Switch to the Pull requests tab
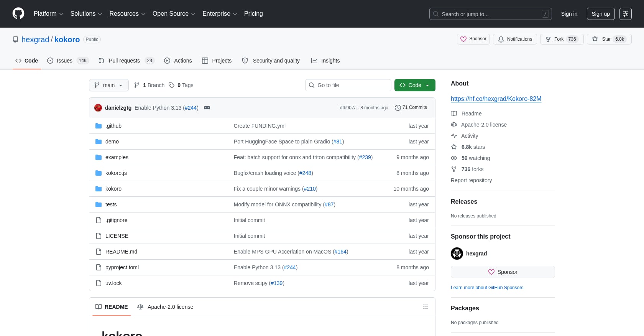 point(127,61)
